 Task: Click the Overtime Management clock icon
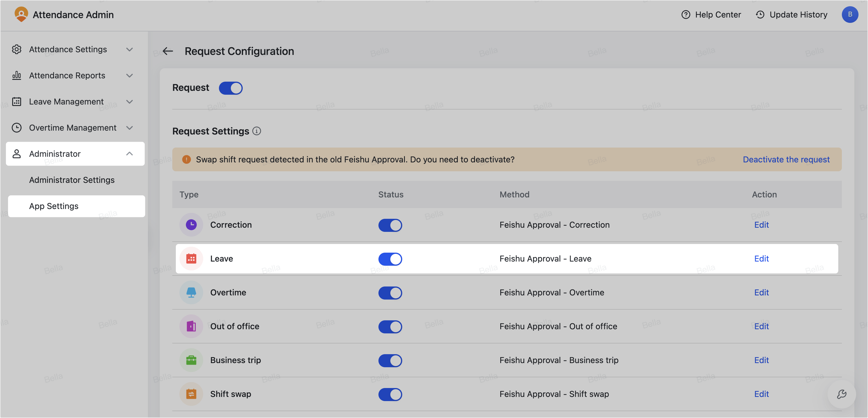coord(17,128)
